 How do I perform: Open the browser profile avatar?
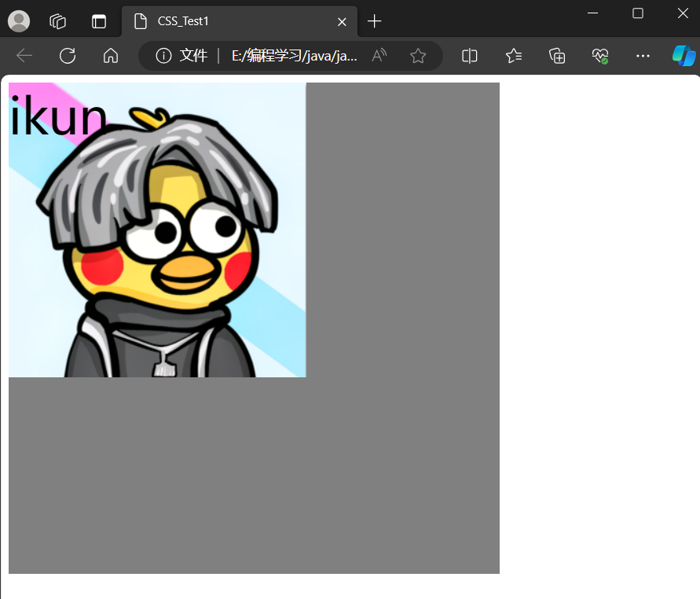19,21
